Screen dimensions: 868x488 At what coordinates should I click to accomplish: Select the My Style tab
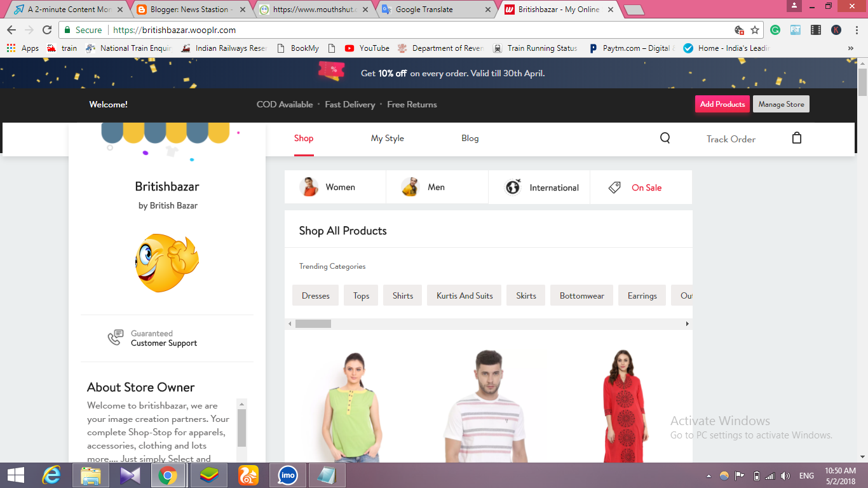(x=388, y=139)
